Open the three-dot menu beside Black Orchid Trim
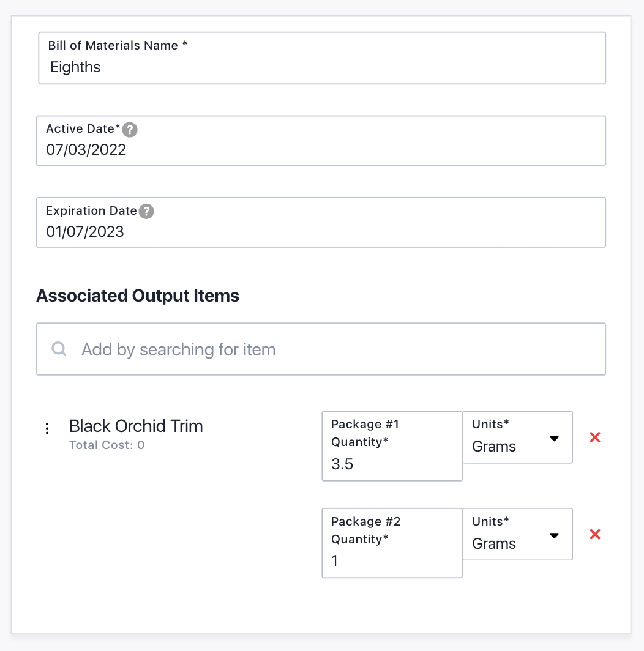The image size is (644, 651). coord(47,428)
